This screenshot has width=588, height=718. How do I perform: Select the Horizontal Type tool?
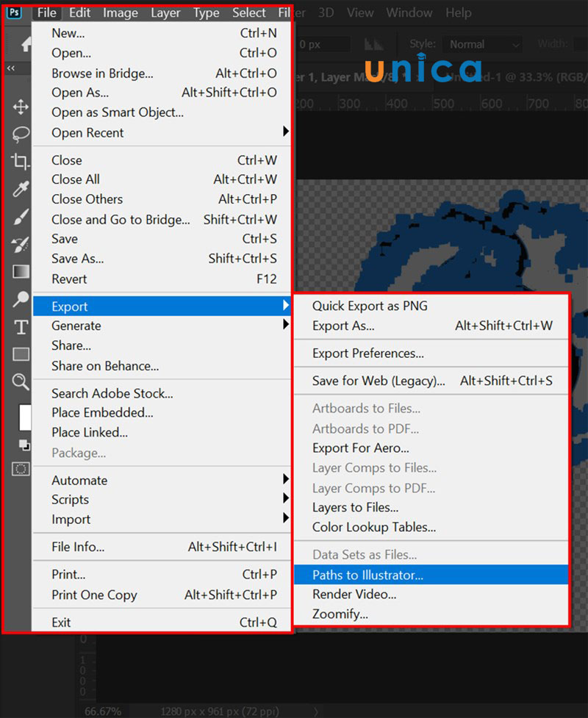coord(21,327)
